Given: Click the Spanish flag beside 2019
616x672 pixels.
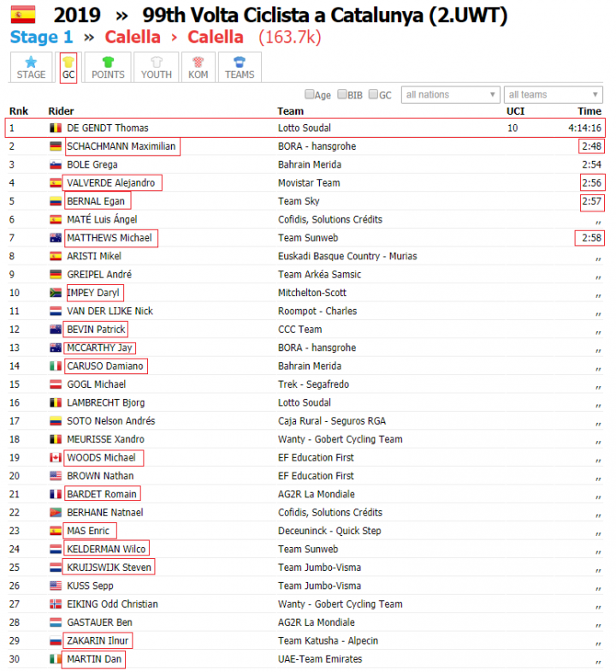Looking at the screenshot, I should 23,15.
